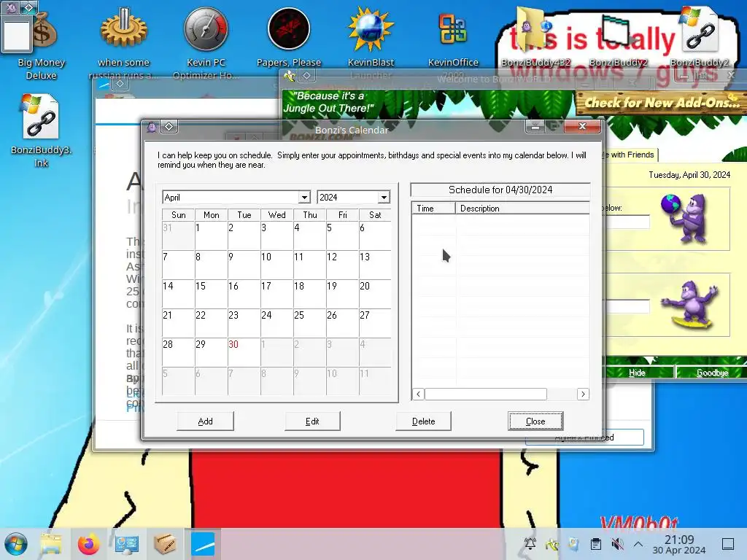This screenshot has width=747, height=560.
Task: Click the show desktop square in tray
Action: pyautogui.click(x=728, y=544)
